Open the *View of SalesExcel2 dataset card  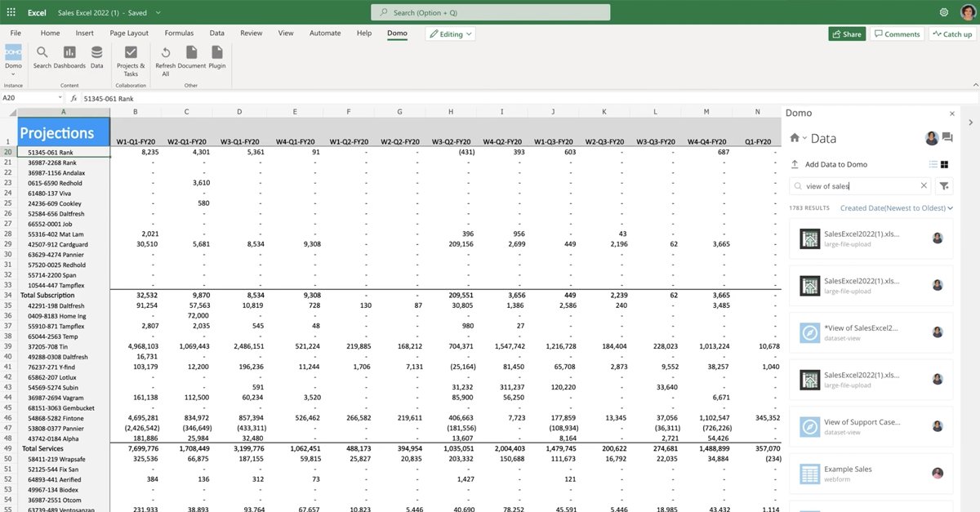click(x=871, y=332)
